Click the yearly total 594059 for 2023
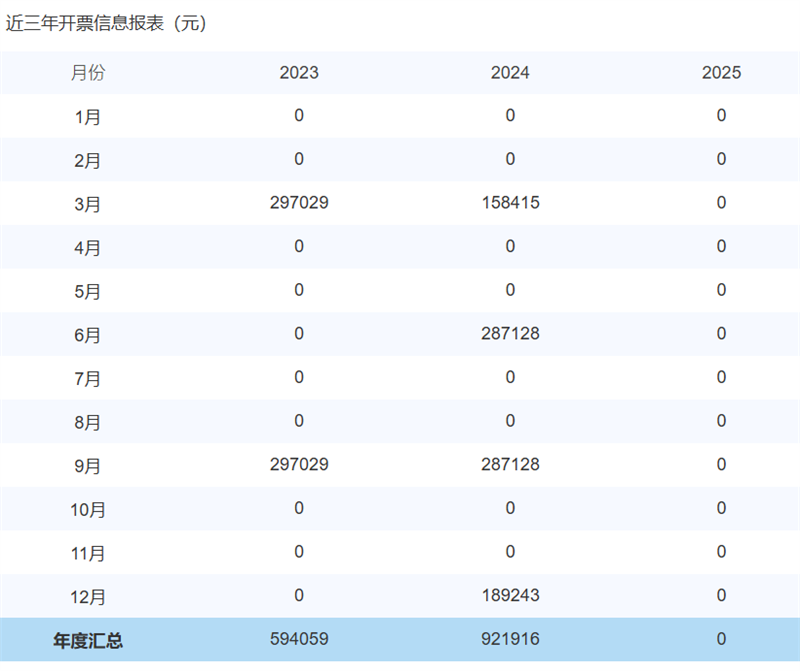This screenshot has height=671, width=800. click(298, 637)
